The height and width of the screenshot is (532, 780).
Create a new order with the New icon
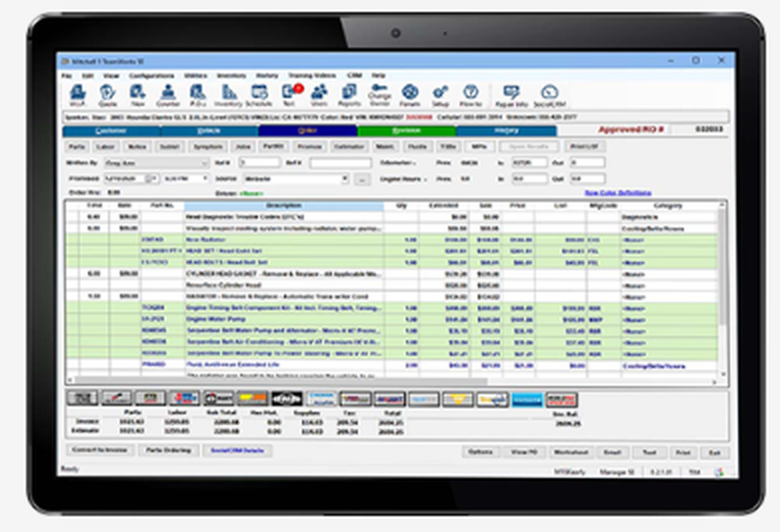point(137,95)
